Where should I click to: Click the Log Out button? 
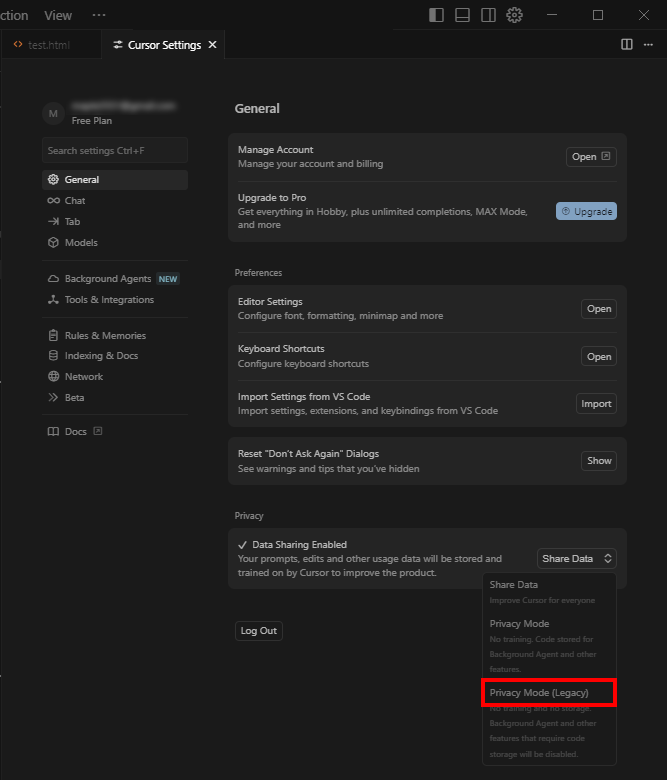[x=259, y=631]
